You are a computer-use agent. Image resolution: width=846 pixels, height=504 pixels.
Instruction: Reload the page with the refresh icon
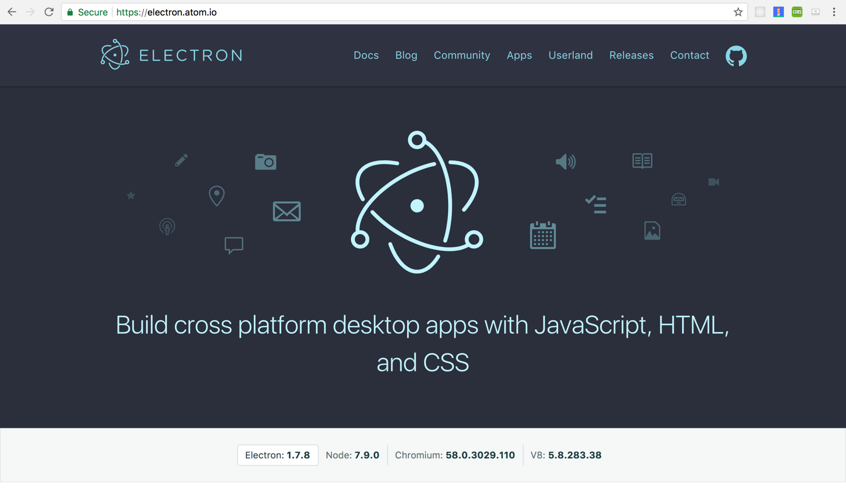point(49,12)
